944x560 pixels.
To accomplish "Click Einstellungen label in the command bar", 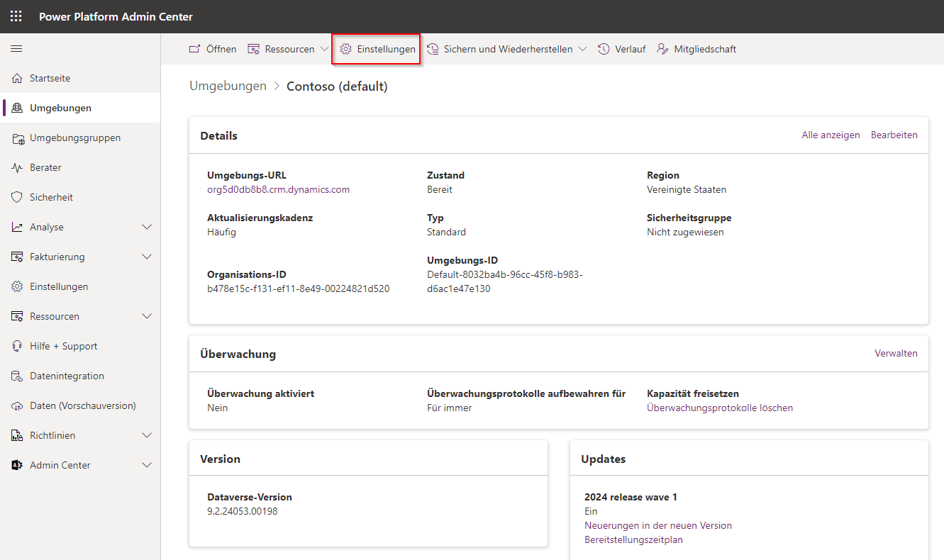I will 387,50.
